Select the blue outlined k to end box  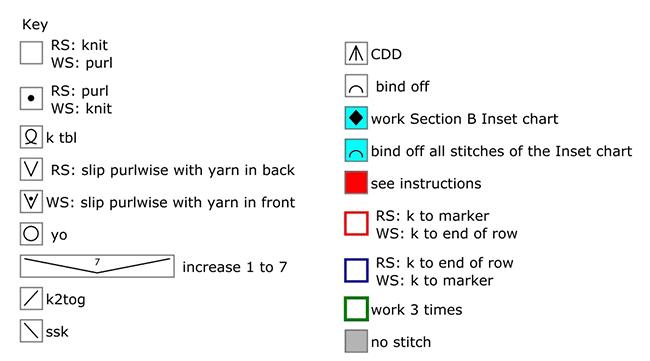pos(356,271)
